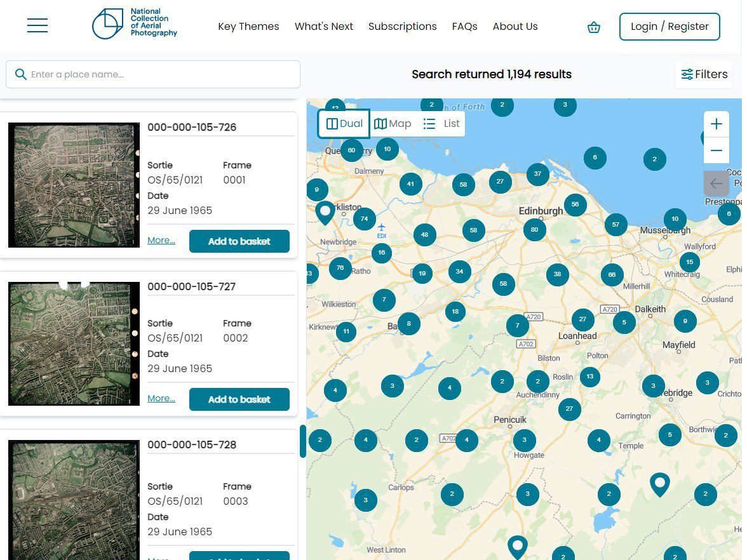Screen dimensions: 747x560
Task: Click the gray back arrow on the map
Action: (x=716, y=183)
